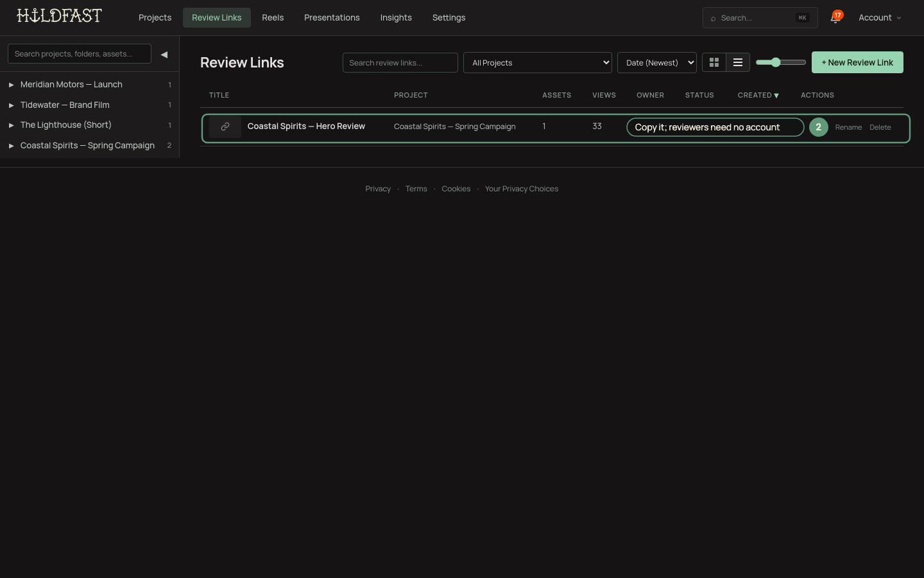Click the Owner column header
Viewport: 924px width, 578px height.
[650, 95]
